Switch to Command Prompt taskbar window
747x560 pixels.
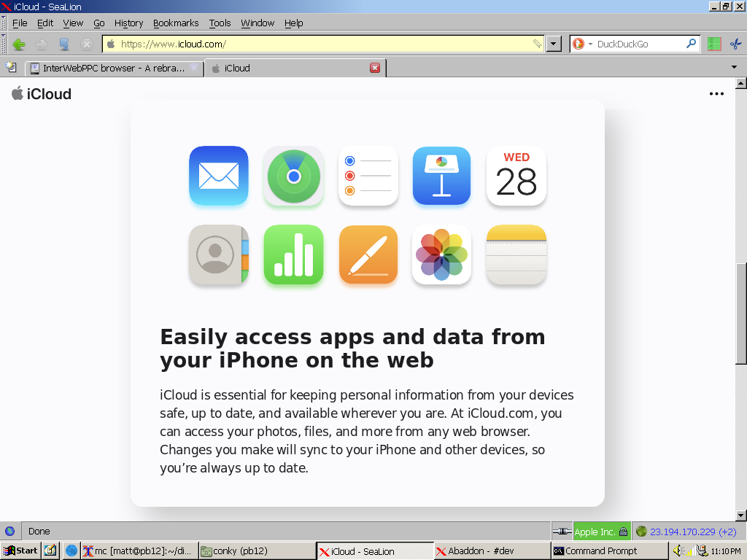609,551
